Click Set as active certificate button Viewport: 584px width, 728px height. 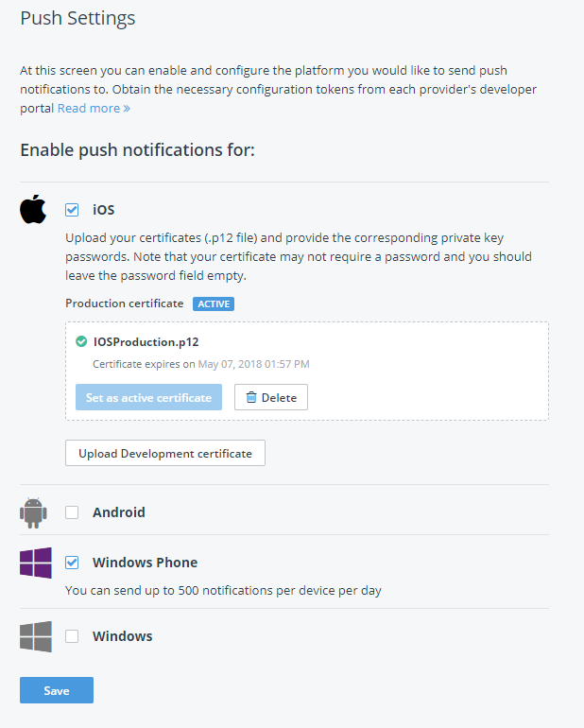point(148,398)
